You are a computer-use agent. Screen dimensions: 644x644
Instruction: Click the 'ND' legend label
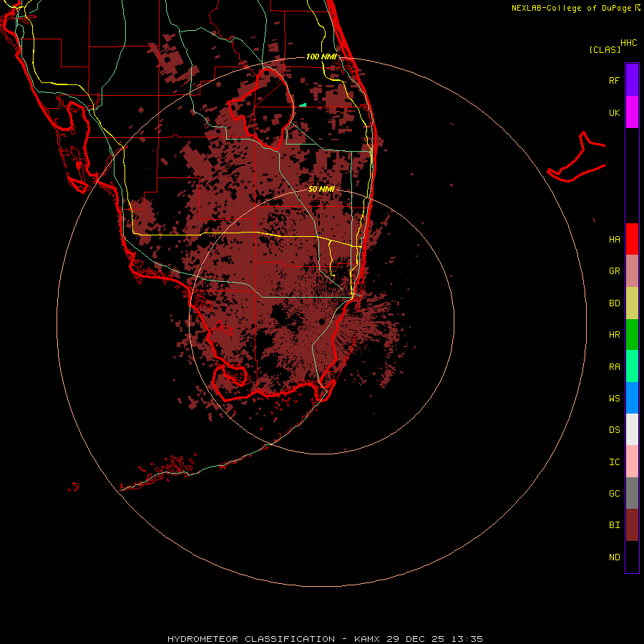click(615, 557)
